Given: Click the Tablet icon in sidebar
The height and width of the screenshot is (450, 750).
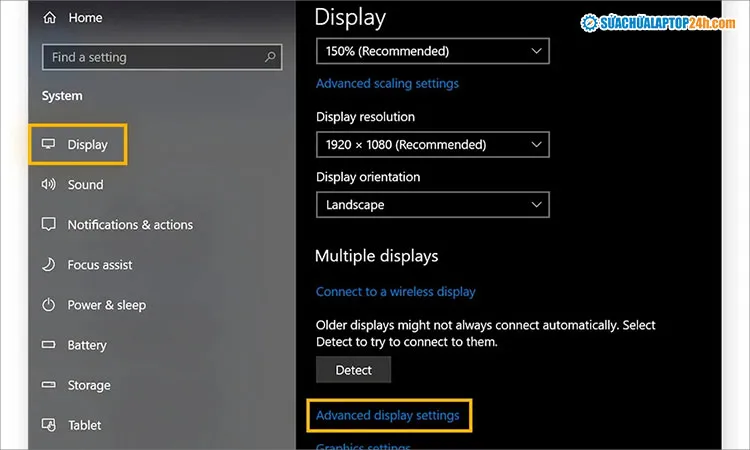Looking at the screenshot, I should (48, 425).
